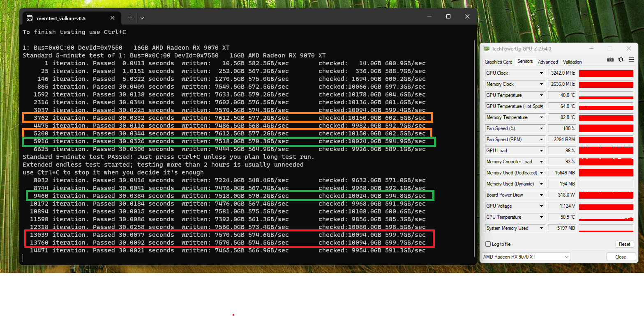Click the Close button in GPU-Z

point(621,257)
